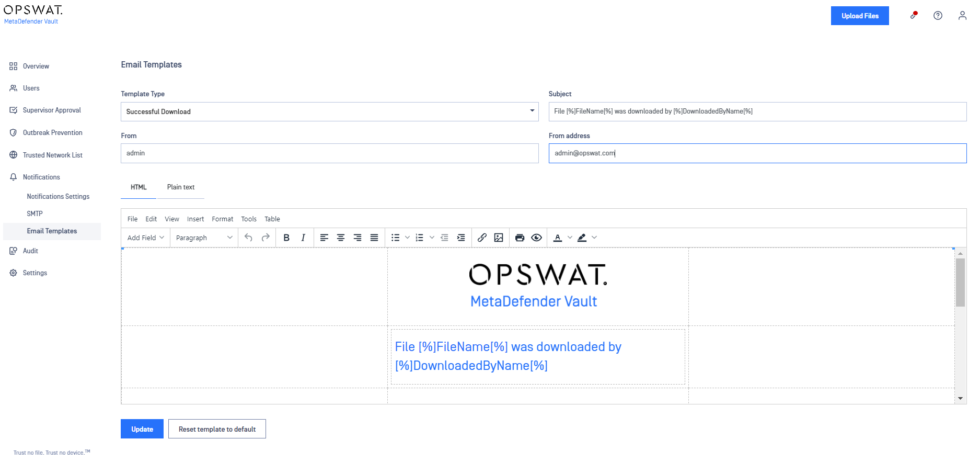The height and width of the screenshot is (462, 980).
Task: Expand numbered list style options
Action: [432, 238]
